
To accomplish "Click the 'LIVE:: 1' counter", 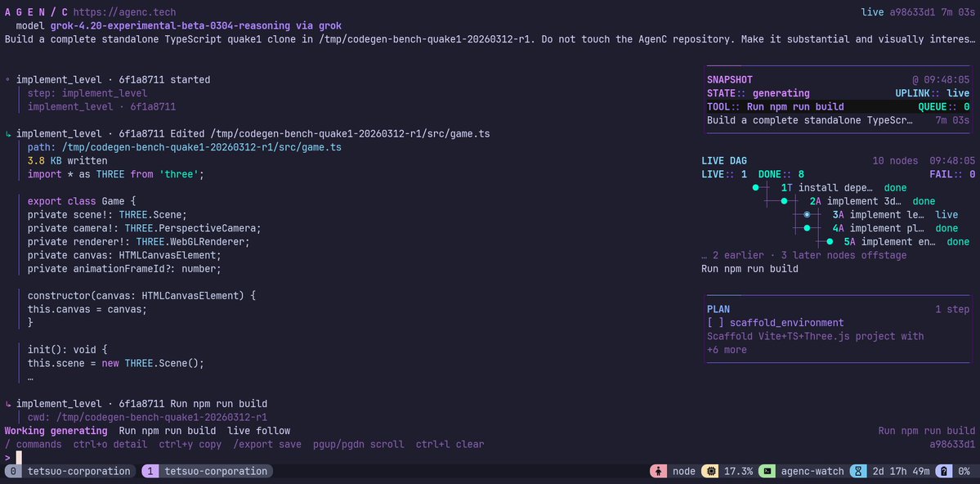I will (x=723, y=174).
